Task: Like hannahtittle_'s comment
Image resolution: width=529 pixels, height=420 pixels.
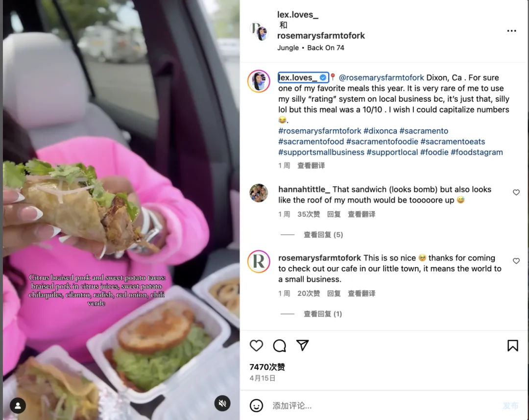Action: coord(516,192)
